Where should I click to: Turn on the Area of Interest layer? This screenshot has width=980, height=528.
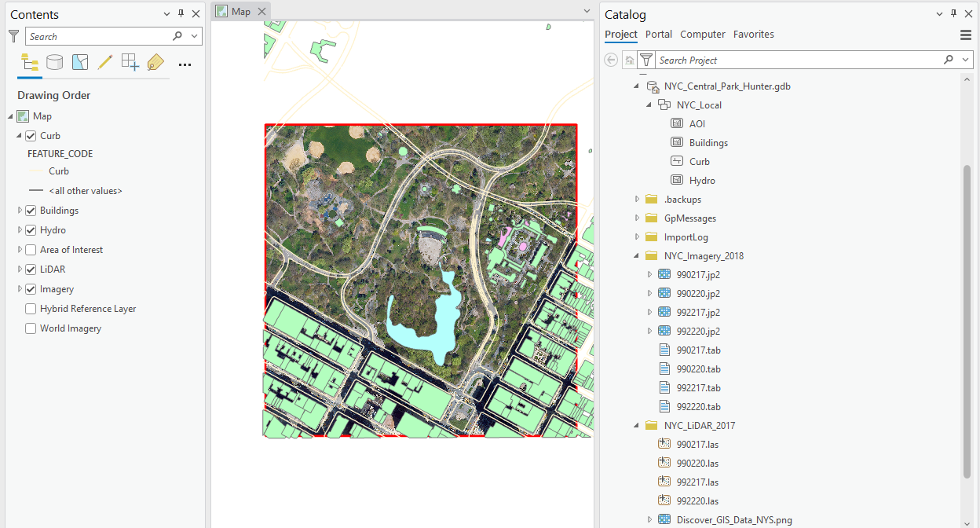tap(31, 250)
